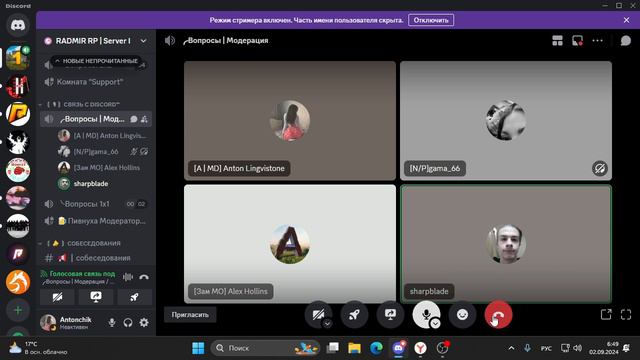The height and width of the screenshot is (360, 640).
Task: Open the собеседования text channel
Action: [x=96, y=258]
